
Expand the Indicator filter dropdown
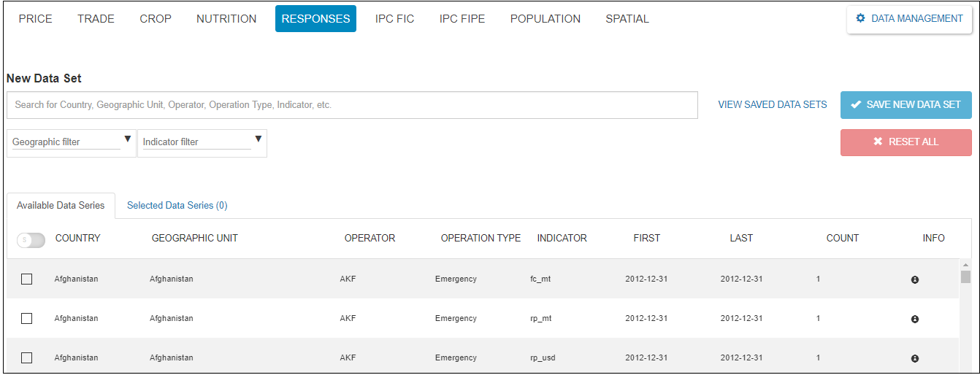[x=202, y=142]
